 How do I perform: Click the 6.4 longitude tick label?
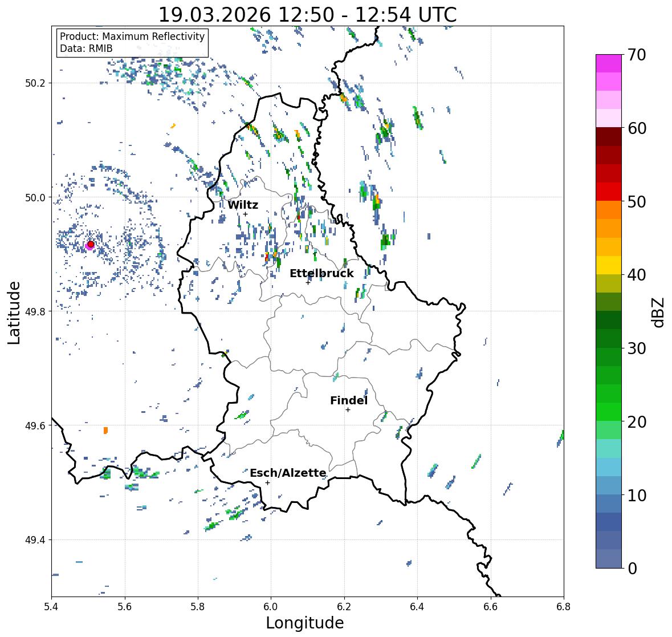pos(417,606)
